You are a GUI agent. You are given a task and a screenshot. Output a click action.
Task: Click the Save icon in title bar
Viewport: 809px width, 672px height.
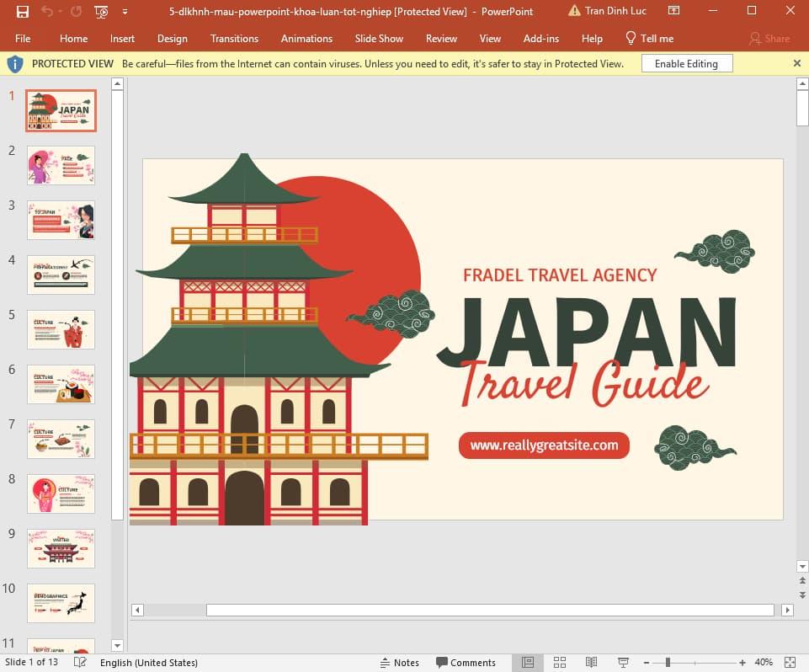tap(23, 12)
